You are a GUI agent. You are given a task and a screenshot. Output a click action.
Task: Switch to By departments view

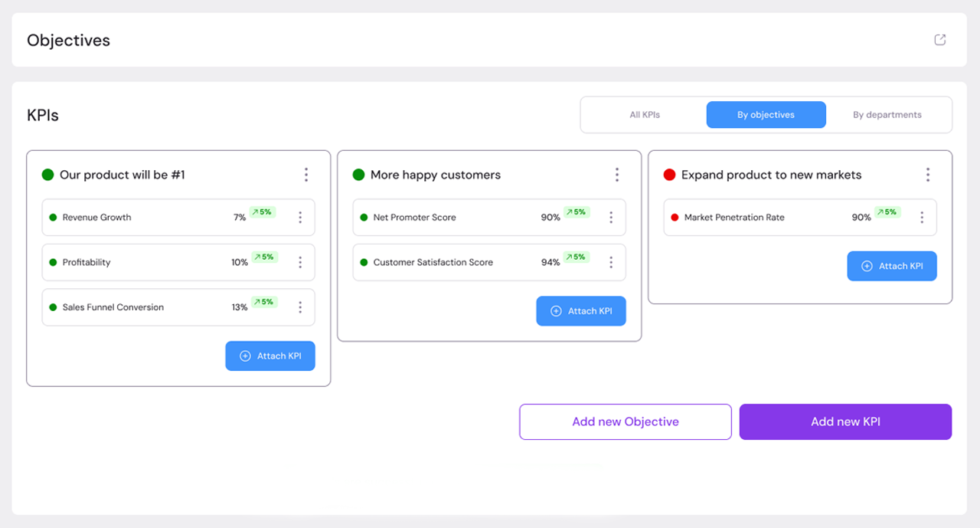tap(887, 115)
